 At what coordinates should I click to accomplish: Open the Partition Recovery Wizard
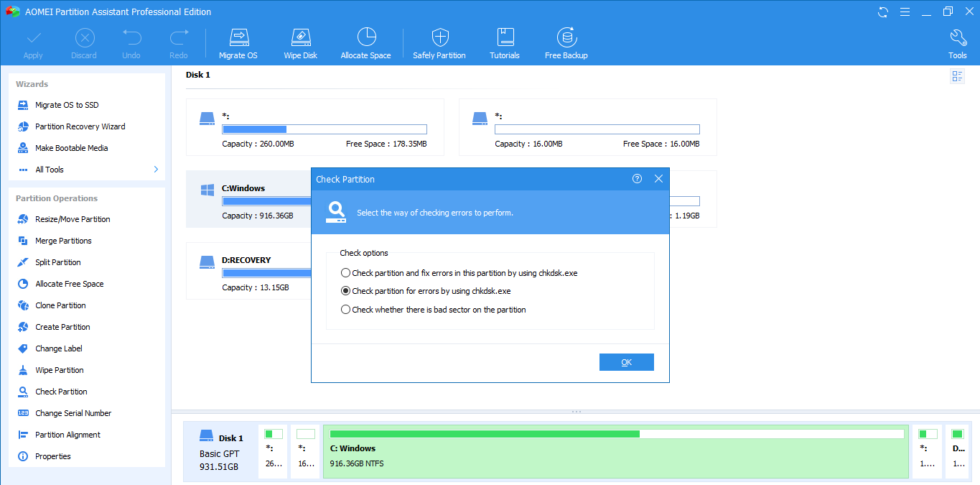(x=80, y=126)
